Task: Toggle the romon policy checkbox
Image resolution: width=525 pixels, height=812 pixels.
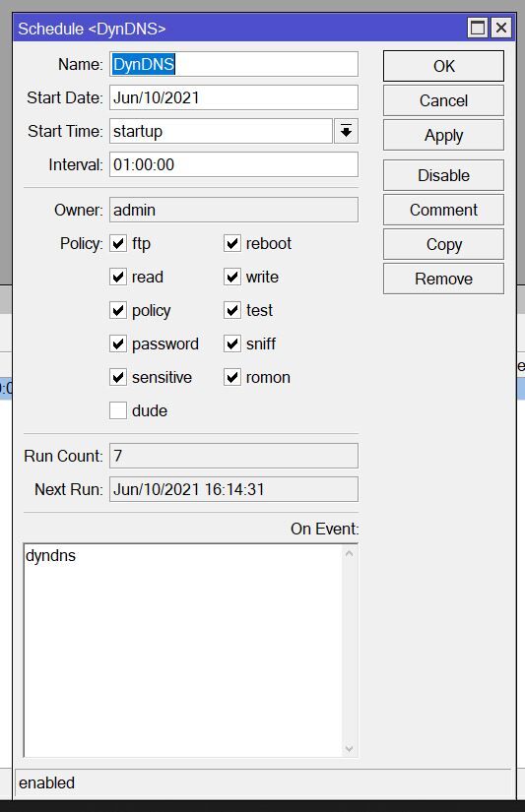Action: pyautogui.click(x=232, y=378)
